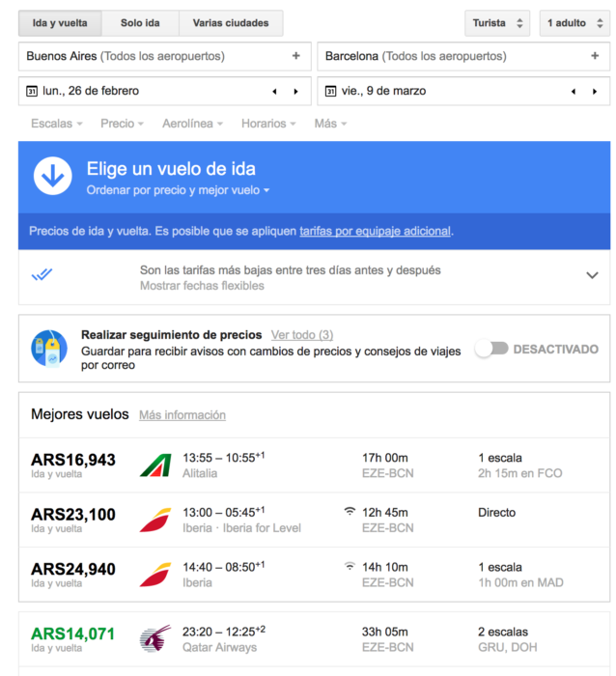616x676 pixels.
Task: Open the return date calendar icon
Action: (331, 91)
